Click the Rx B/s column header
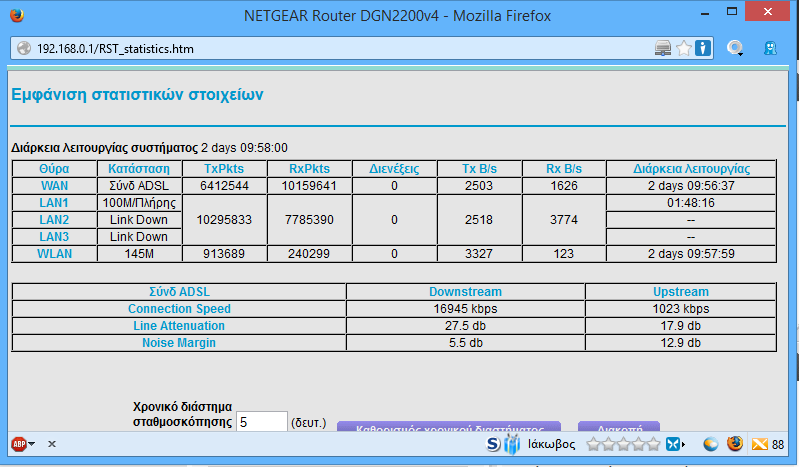 coord(564,169)
